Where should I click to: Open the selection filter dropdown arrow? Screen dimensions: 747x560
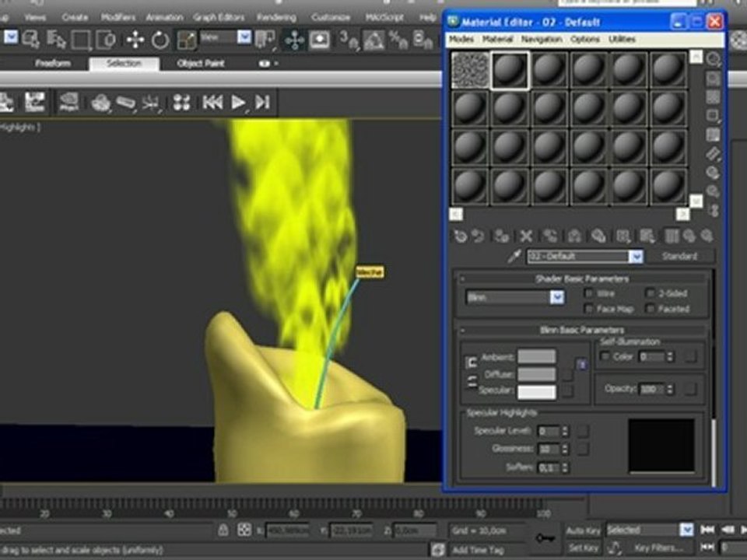click(11, 37)
